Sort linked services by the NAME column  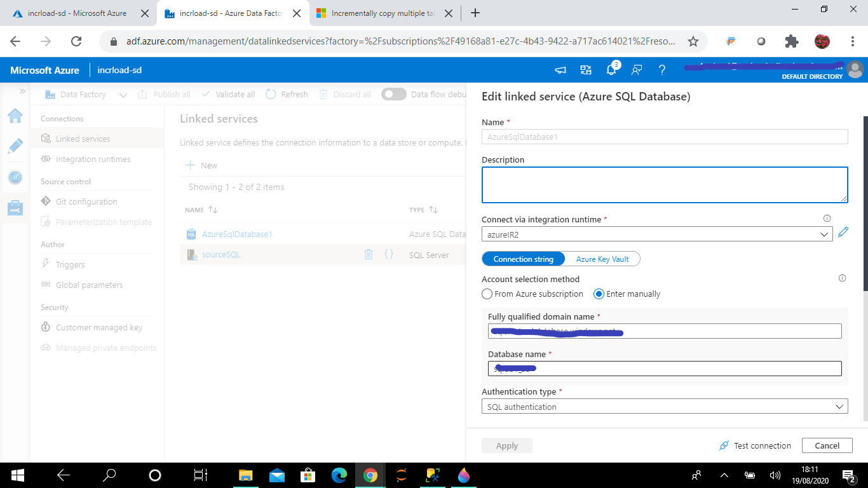pos(201,210)
